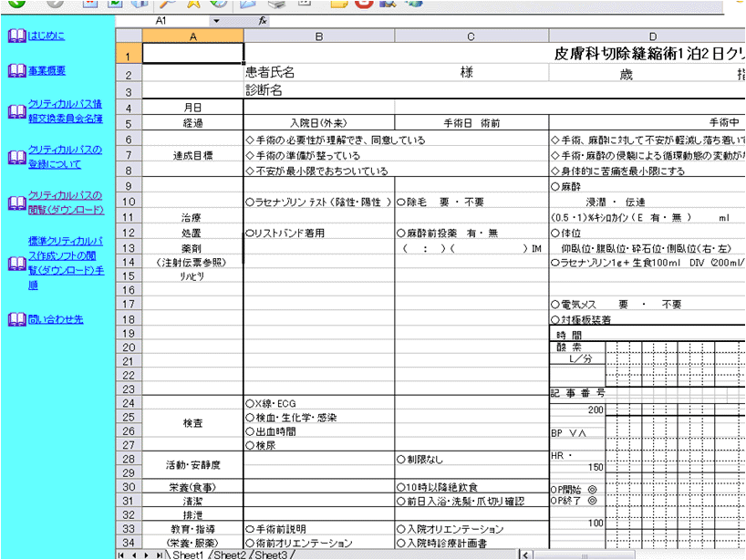The width and height of the screenshot is (746, 560).
Task: Click the fx insert function icon
Action: (264, 19)
